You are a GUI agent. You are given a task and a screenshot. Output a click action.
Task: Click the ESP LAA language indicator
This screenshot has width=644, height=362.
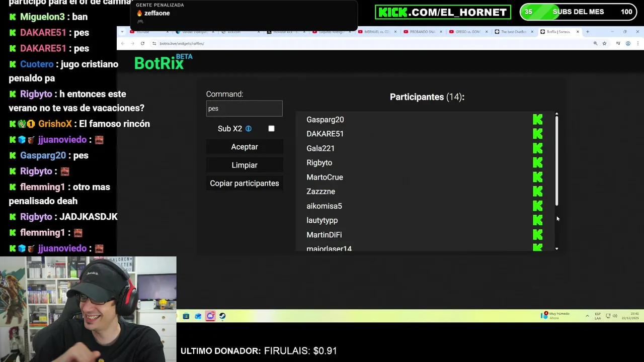[598, 316]
